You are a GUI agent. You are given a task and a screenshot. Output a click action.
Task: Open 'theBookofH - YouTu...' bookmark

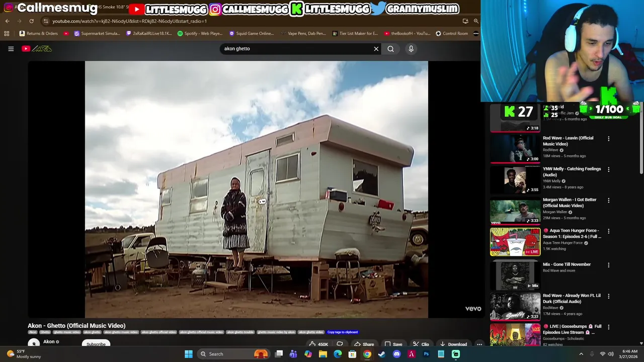tap(407, 34)
